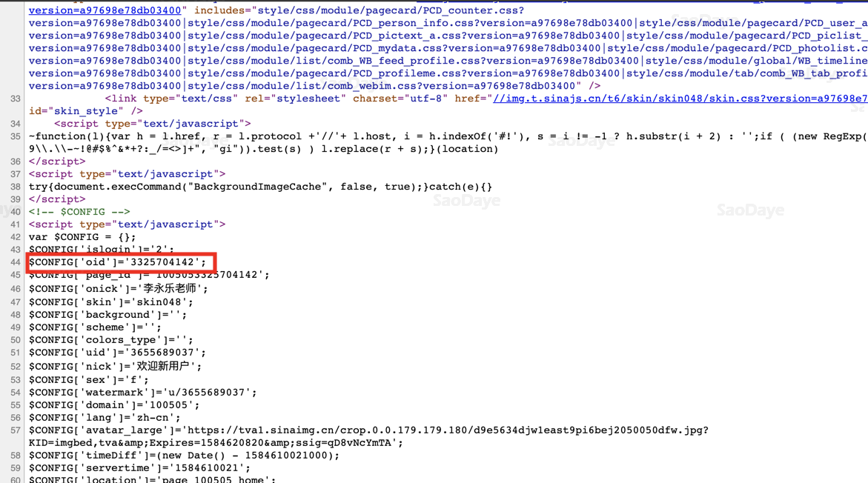Click the $CONFIG['timeDiff'] line
868x483 pixels.
tap(185, 456)
